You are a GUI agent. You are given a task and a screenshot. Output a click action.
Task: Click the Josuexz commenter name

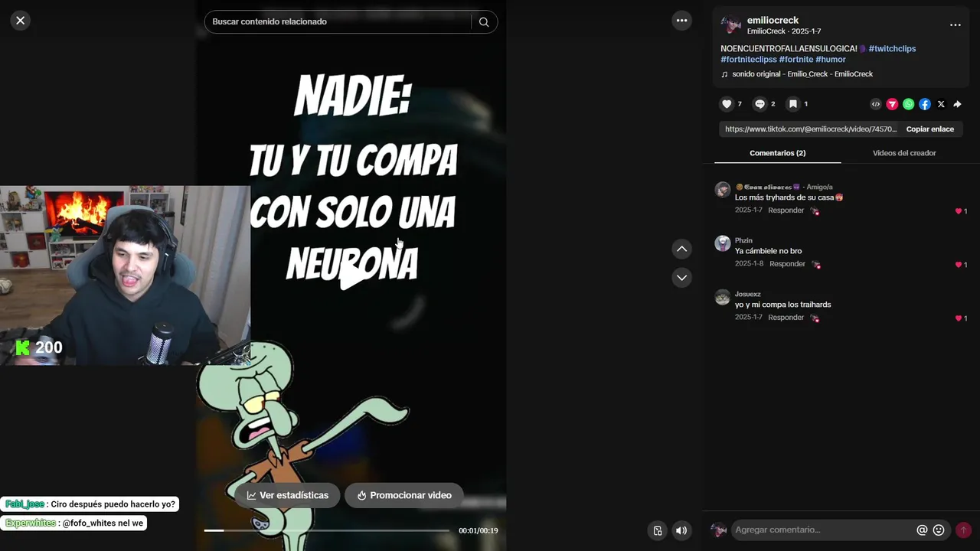coord(748,294)
